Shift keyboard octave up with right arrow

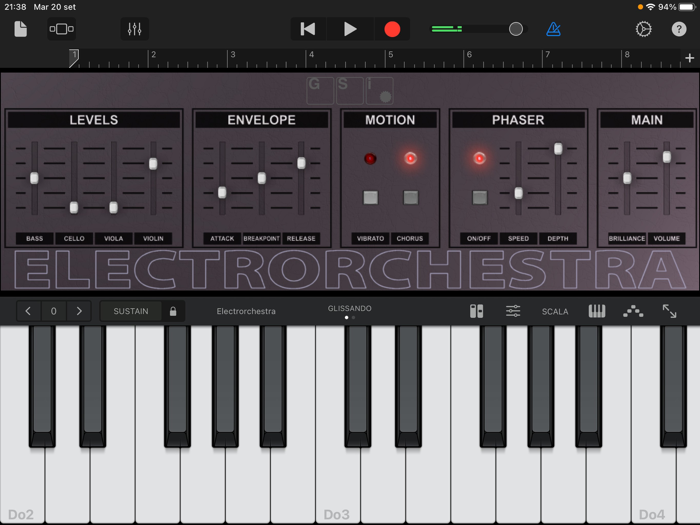pyautogui.click(x=79, y=311)
